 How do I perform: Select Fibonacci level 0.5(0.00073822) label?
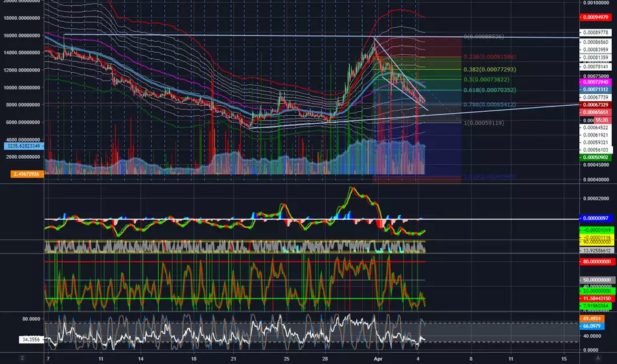pyautogui.click(x=486, y=79)
